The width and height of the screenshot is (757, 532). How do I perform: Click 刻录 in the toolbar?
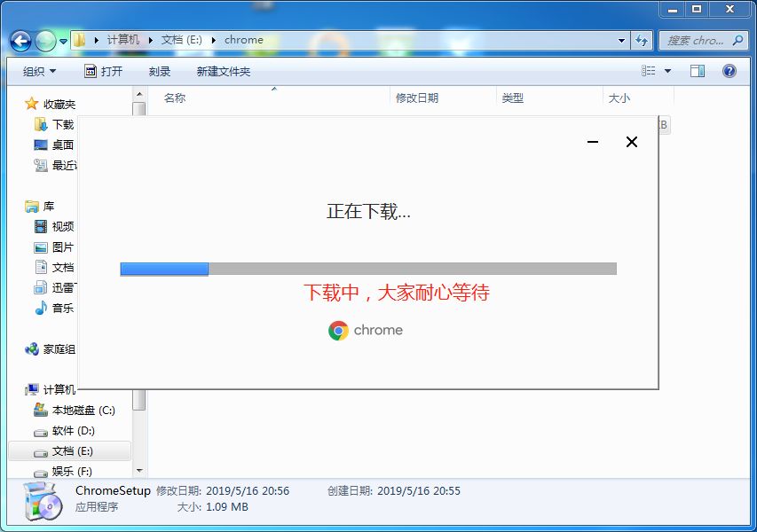click(x=160, y=72)
